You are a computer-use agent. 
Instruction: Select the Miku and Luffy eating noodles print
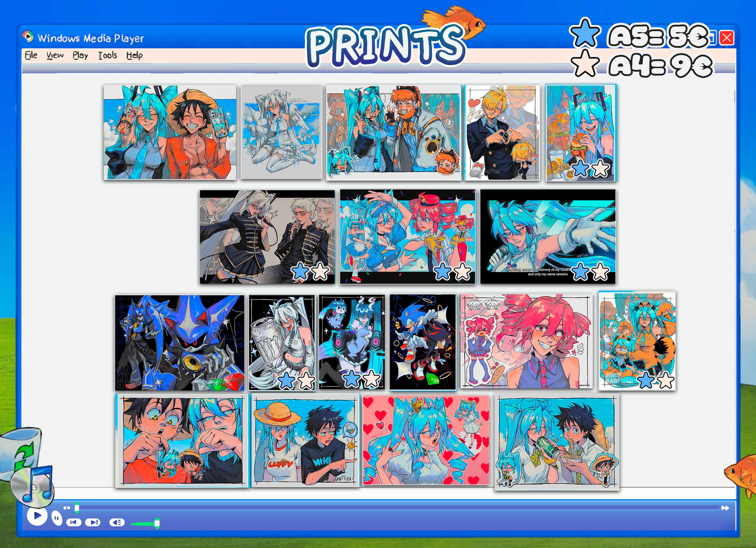(557, 442)
